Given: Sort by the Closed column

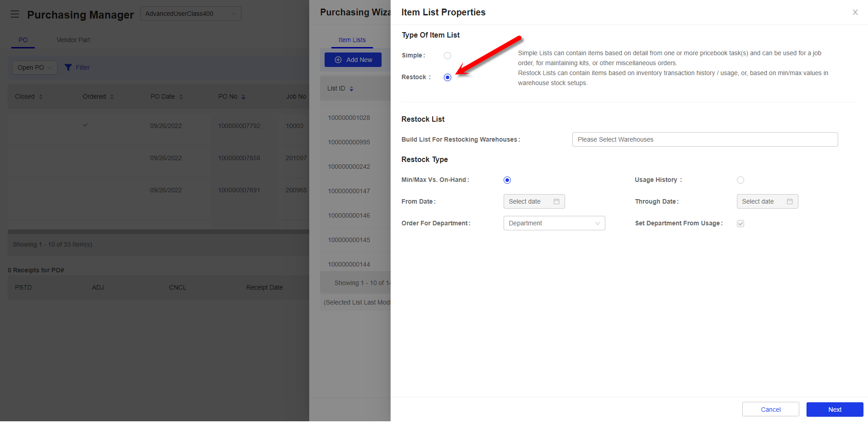Looking at the screenshot, I should tap(40, 96).
